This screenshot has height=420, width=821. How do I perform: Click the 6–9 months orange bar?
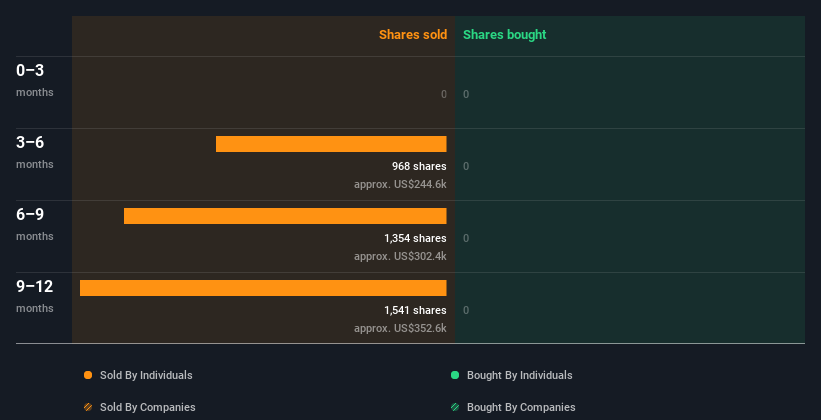tap(285, 216)
